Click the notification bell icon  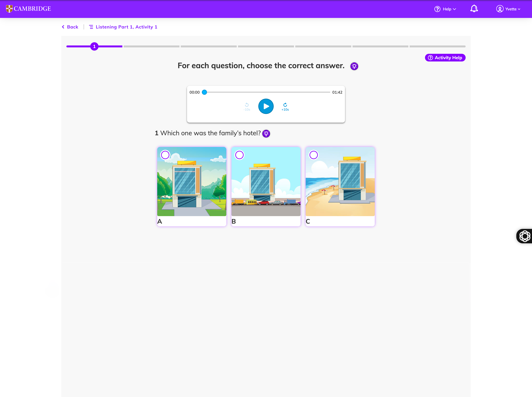474,9
